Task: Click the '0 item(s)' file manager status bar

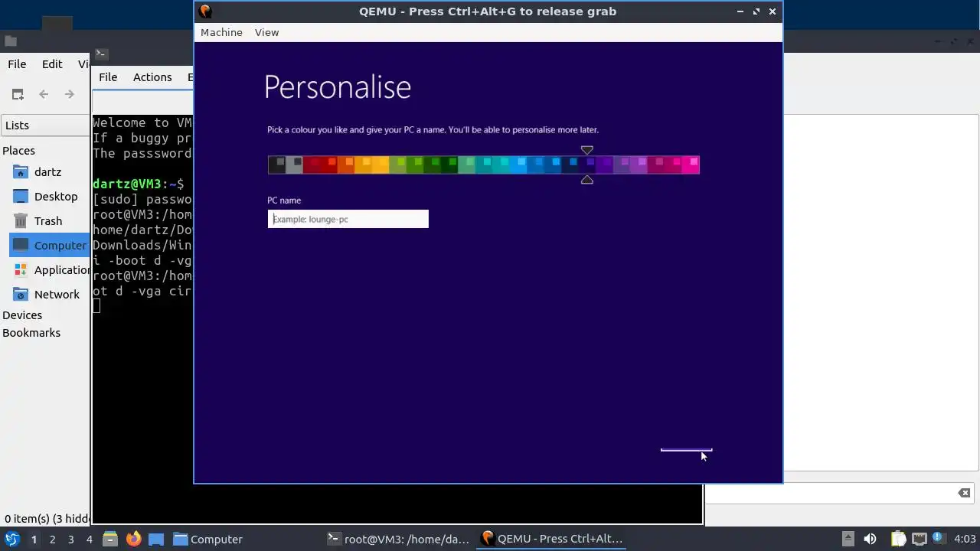Action: [x=46, y=519]
